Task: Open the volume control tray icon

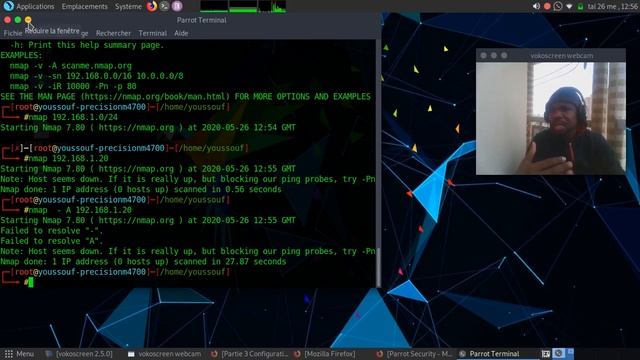Action: click(x=536, y=6)
